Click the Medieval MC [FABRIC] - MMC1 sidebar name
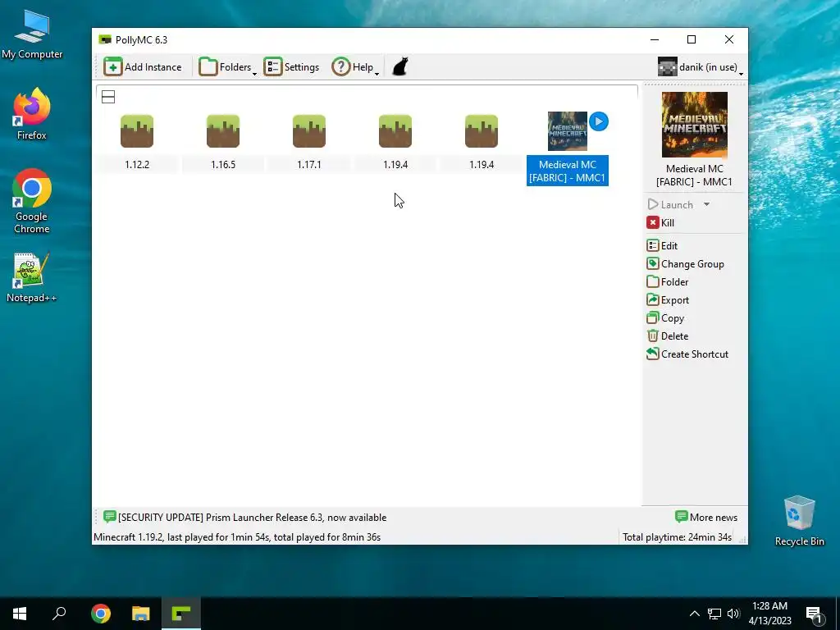This screenshot has width=840, height=630. 694,176
